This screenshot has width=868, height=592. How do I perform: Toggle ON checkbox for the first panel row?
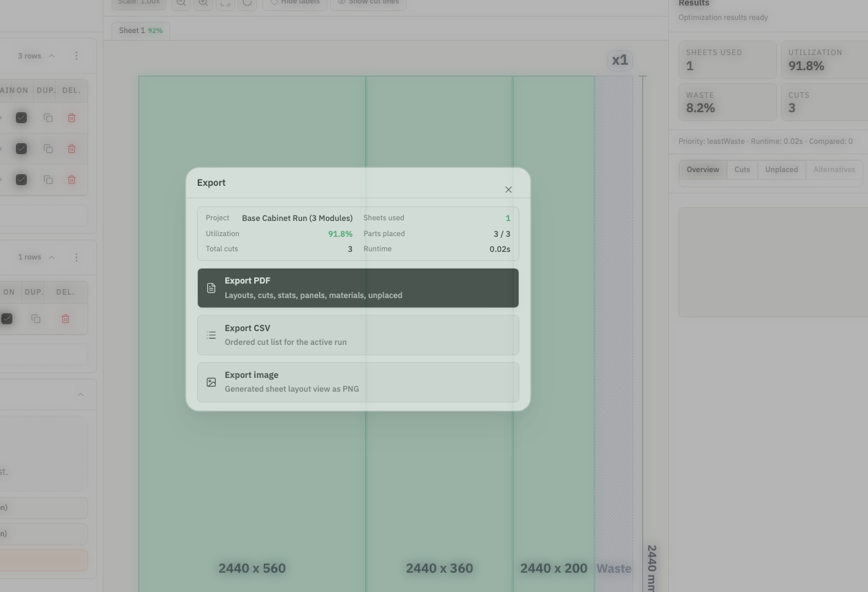21,118
